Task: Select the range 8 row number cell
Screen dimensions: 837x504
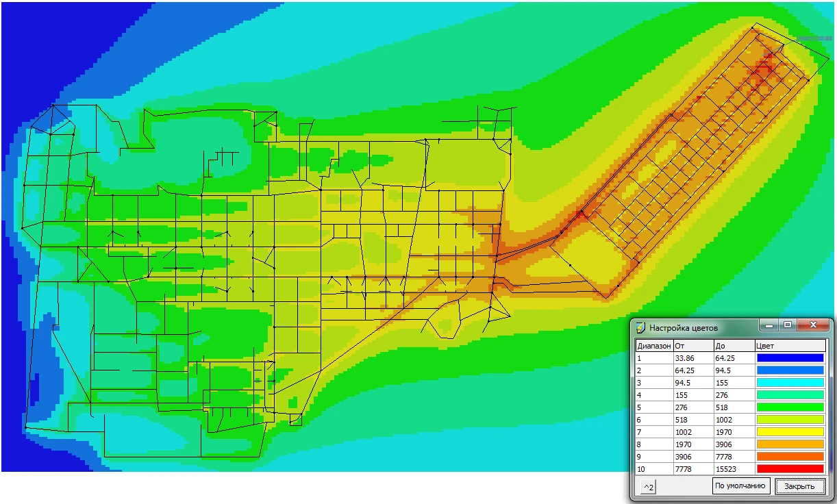Action: pos(653,444)
